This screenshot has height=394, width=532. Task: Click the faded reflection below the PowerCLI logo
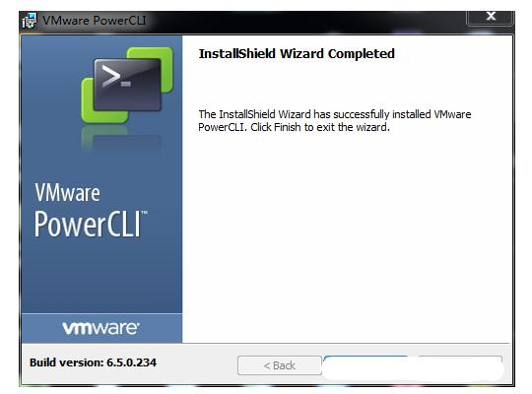click(121, 139)
